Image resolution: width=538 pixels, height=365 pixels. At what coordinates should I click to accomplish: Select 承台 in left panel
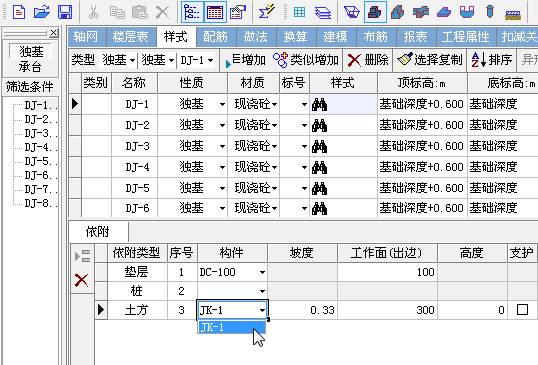pyautogui.click(x=30, y=67)
